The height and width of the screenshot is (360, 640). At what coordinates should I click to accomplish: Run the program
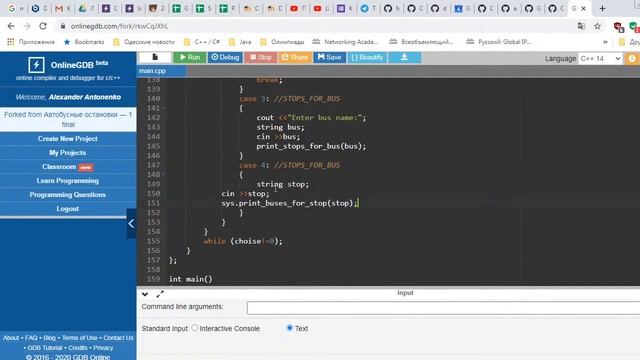[x=190, y=57]
